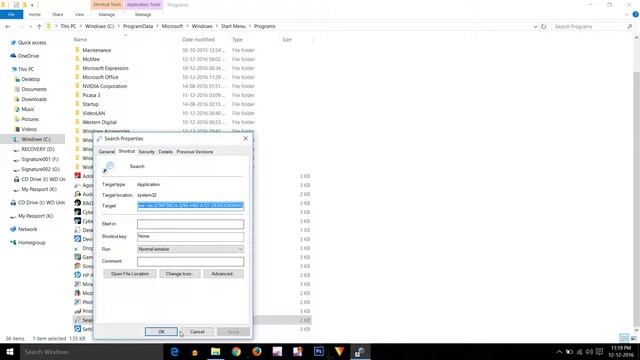Switch to the Share ribbon tab
Screen dimensions: 640x360
58,14
